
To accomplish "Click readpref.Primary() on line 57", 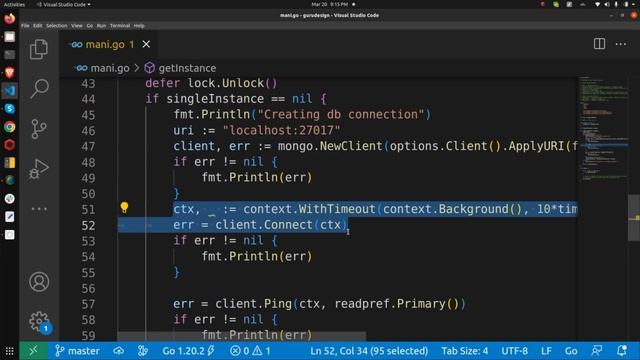I will [x=397, y=304].
